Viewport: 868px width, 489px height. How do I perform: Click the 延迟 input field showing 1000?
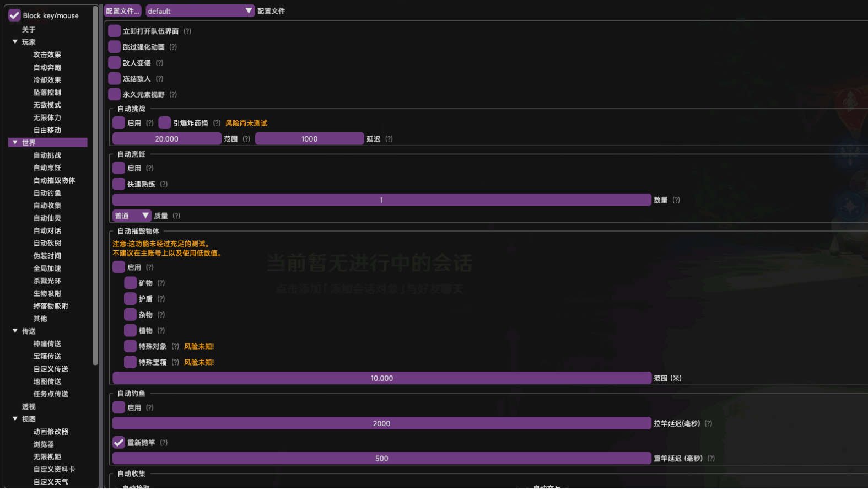coord(309,139)
